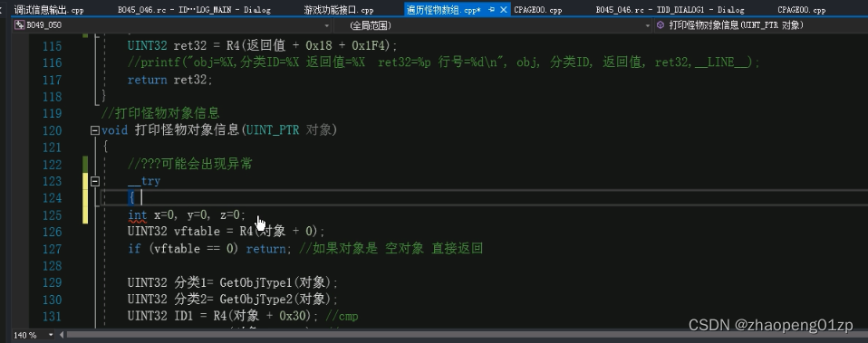Open the B049_050 project dropdown
Viewport: 868px width, 343px height.
click(326, 25)
